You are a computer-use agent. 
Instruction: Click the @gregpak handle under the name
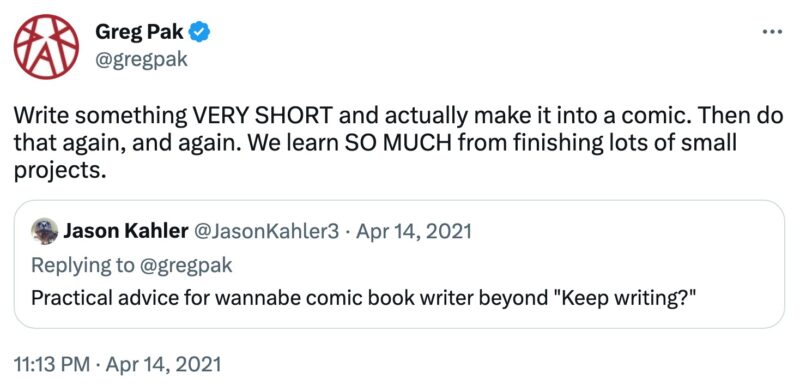(141, 60)
